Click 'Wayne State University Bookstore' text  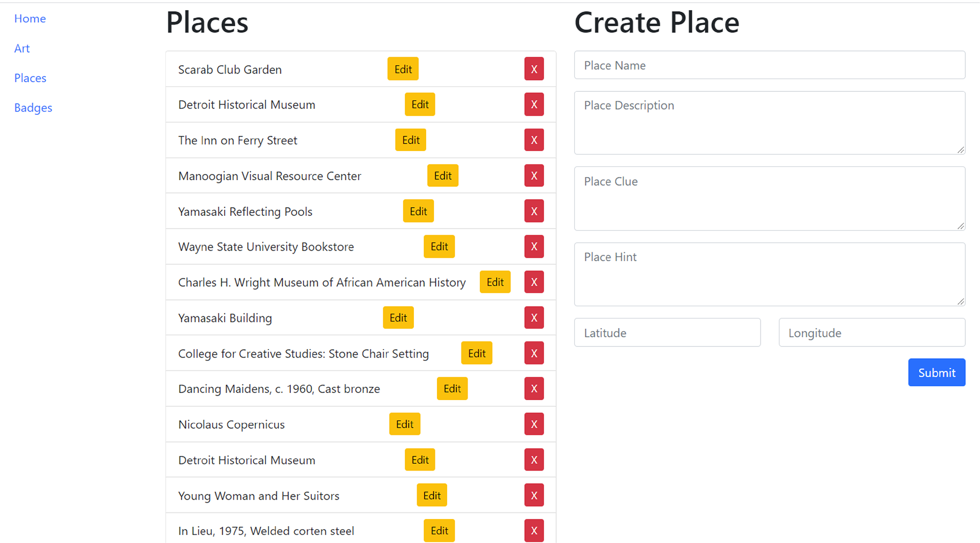(266, 247)
